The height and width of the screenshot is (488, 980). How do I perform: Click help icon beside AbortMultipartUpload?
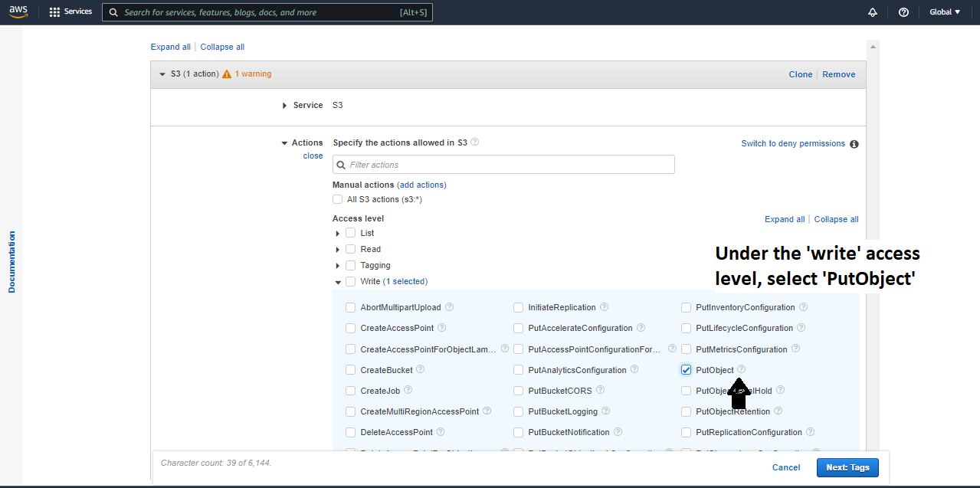pyautogui.click(x=450, y=307)
